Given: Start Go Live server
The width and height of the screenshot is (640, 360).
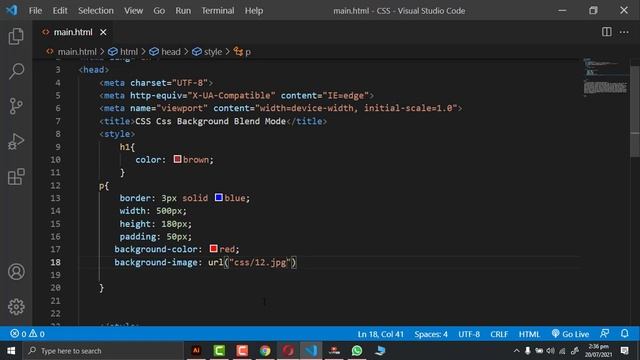Looking at the screenshot, I should (570, 334).
